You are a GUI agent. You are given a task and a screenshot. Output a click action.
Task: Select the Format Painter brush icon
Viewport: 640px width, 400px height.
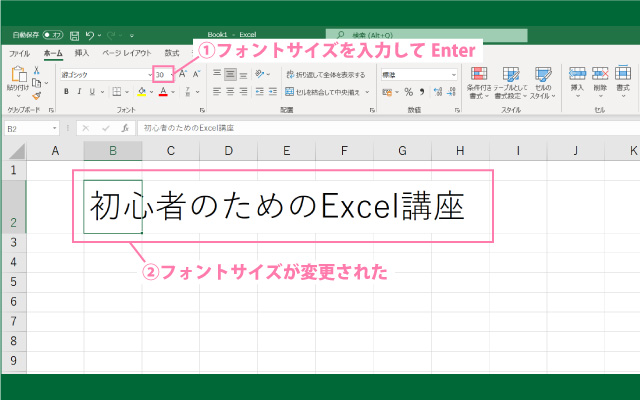tap(36, 96)
